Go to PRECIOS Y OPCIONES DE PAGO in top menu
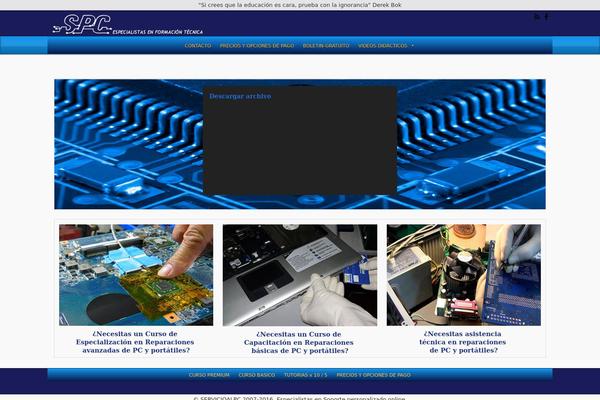 [257, 46]
